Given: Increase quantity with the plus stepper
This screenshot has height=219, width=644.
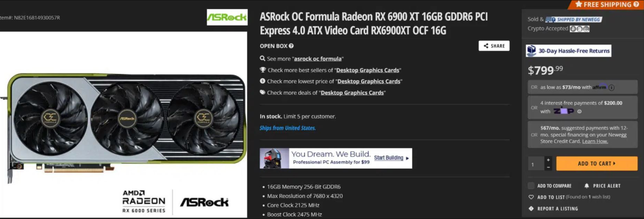Looking at the screenshot, I should (x=548, y=160).
